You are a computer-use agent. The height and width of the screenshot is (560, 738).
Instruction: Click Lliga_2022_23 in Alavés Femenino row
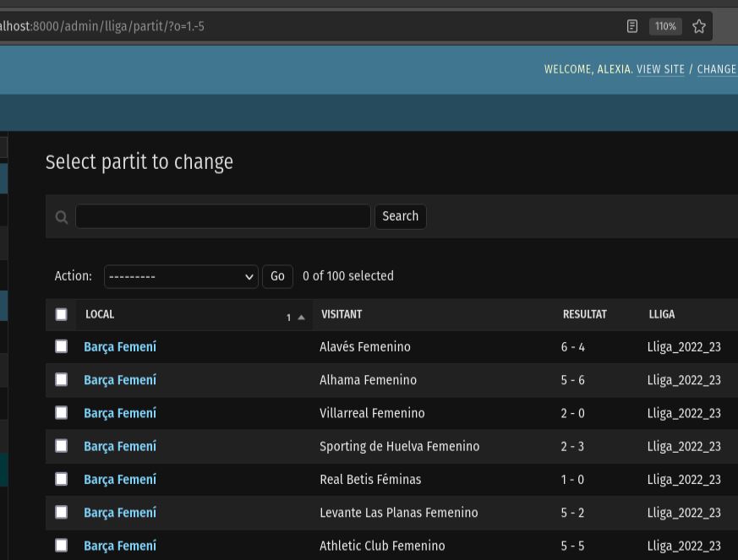[x=684, y=347]
